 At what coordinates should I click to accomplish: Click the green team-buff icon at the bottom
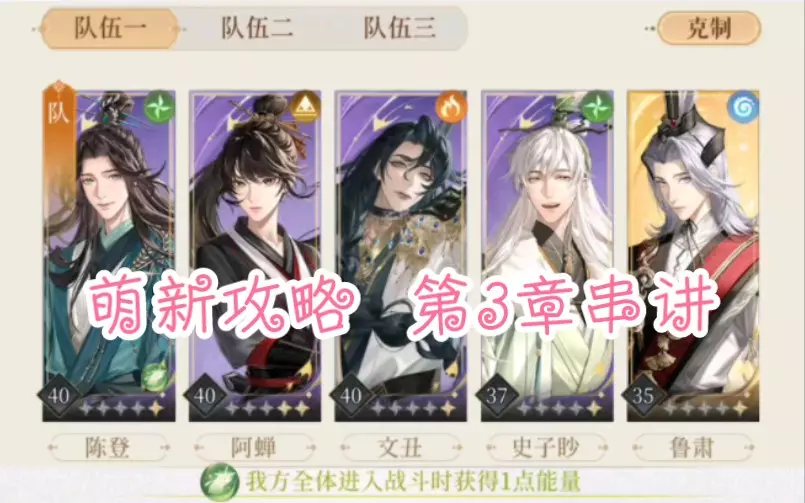pyautogui.click(x=220, y=482)
